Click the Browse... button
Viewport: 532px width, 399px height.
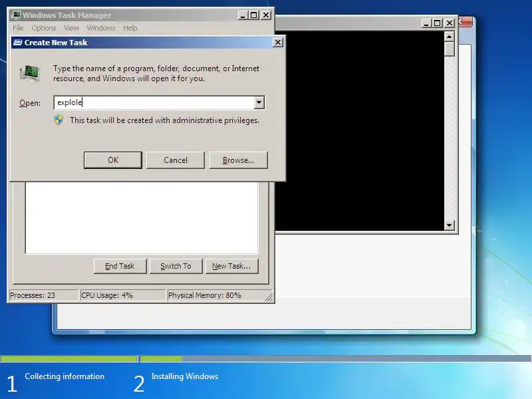[x=239, y=160]
